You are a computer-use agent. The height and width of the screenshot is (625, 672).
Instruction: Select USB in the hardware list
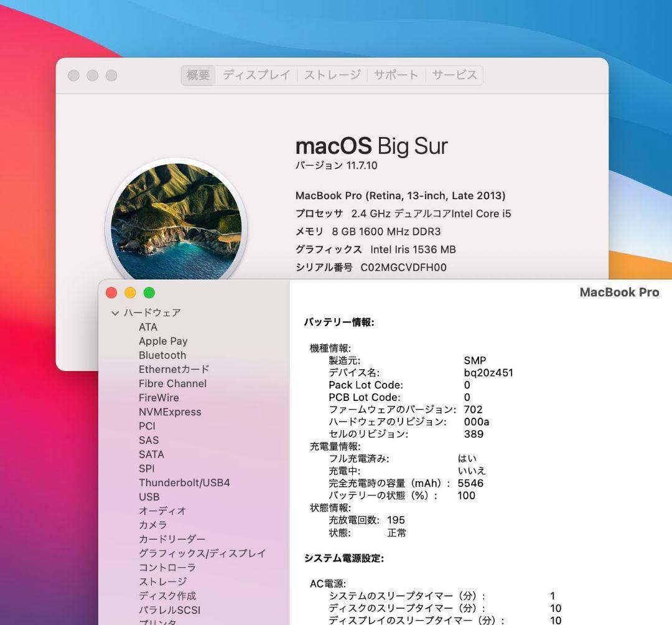(148, 497)
